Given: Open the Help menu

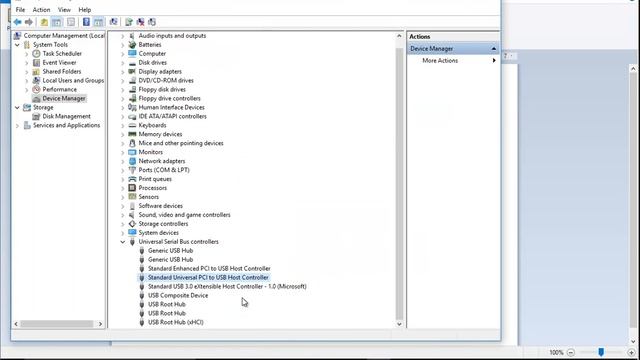Looking at the screenshot, I should click(84, 9).
